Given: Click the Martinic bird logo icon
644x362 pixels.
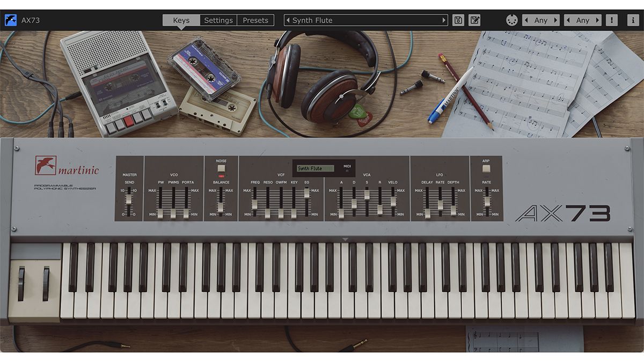Looking at the screenshot, I should 10,20.
